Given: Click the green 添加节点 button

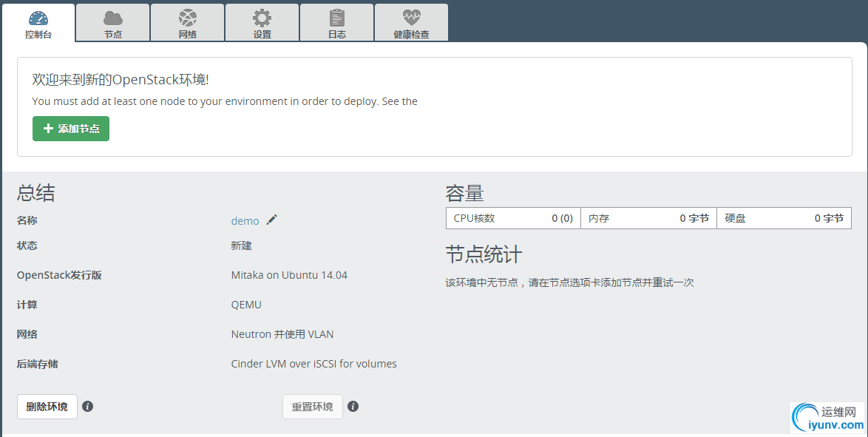Looking at the screenshot, I should point(71,129).
